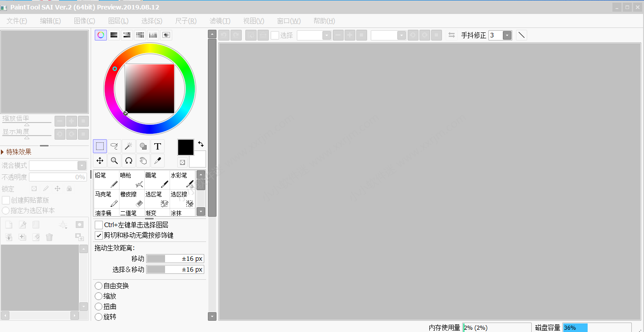The width and height of the screenshot is (644, 332).
Task: Show the scratchpad mixer panel
Action: (166, 35)
